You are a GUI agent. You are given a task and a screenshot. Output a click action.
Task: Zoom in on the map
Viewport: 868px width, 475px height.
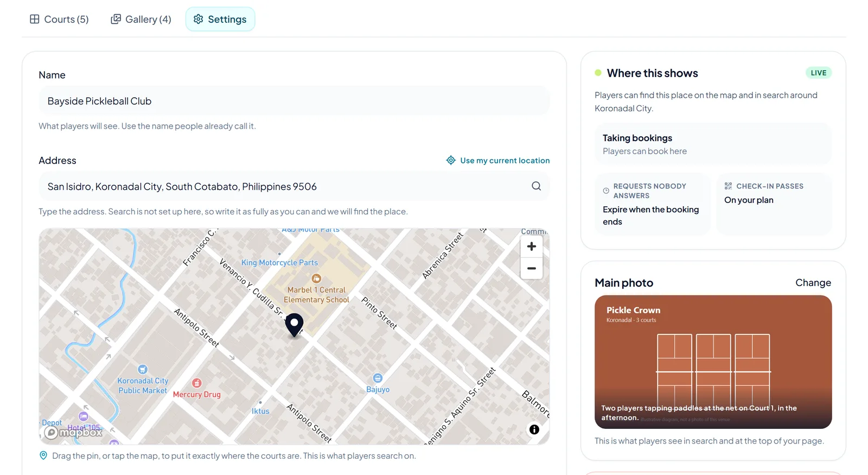532,246
